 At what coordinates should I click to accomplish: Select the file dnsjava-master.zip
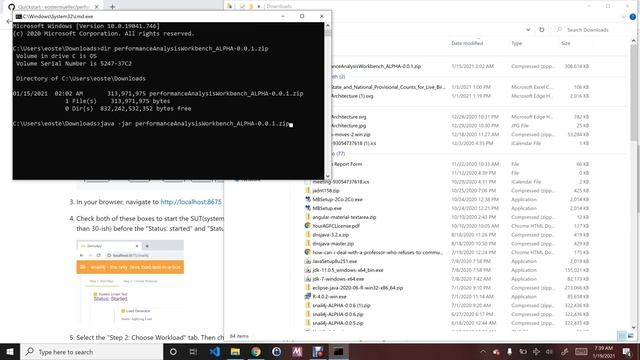(333, 244)
